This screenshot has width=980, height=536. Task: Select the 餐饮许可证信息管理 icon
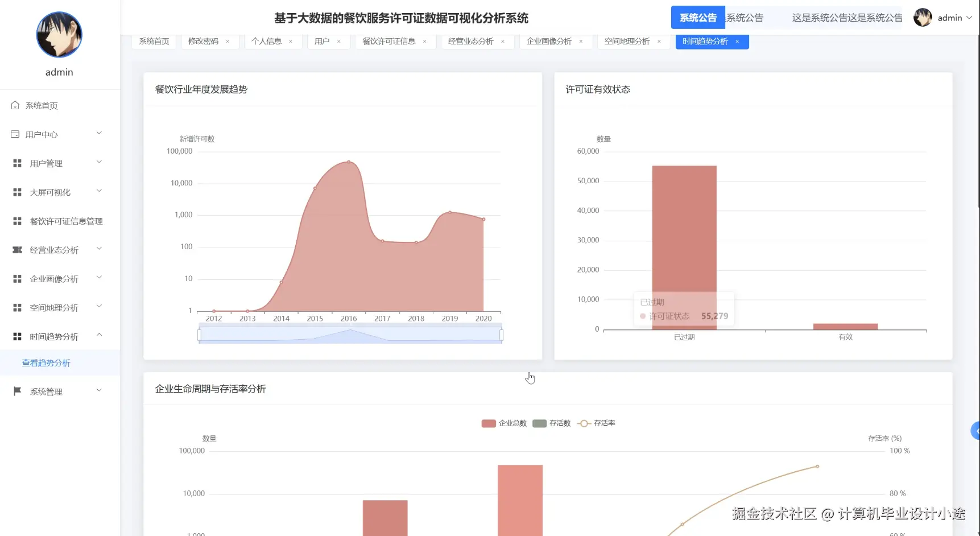(16, 221)
